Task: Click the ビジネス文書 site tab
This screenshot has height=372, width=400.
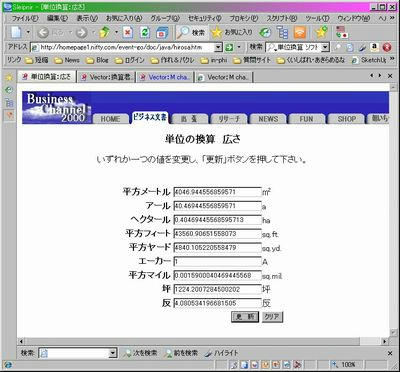Action: pyautogui.click(x=149, y=118)
